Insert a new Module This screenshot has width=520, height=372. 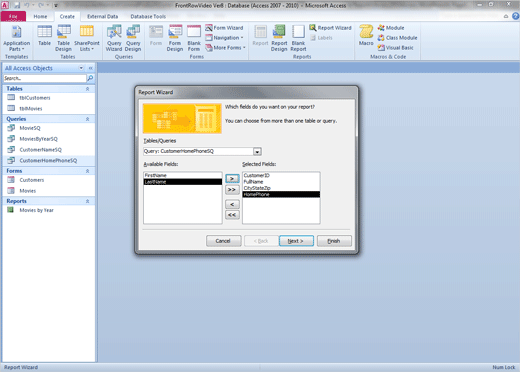(391, 28)
